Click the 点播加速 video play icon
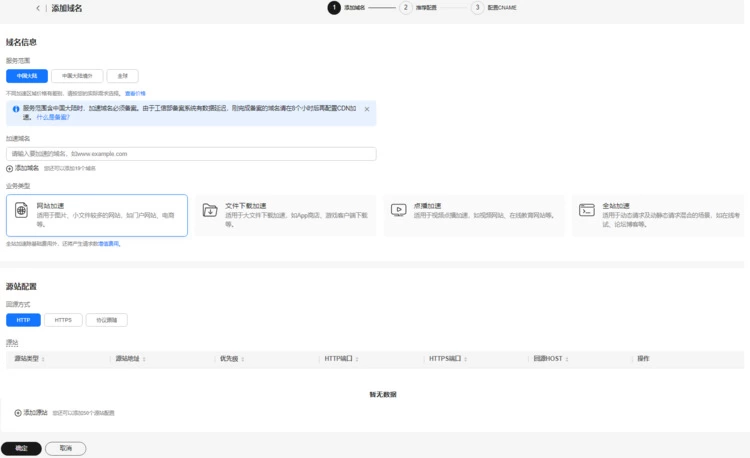 pos(398,210)
